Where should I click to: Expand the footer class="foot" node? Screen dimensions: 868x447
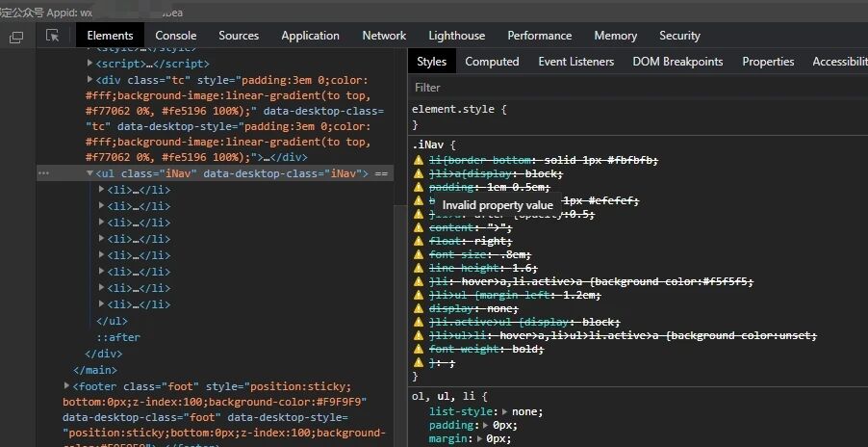[x=67, y=385]
